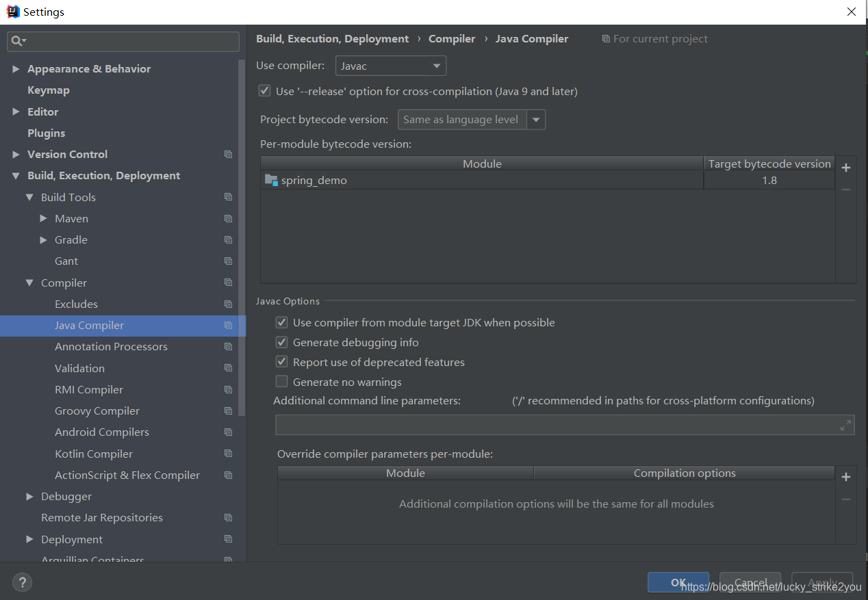This screenshot has width=868, height=600.
Task: Uncheck Generate debugging info
Action: pos(281,342)
